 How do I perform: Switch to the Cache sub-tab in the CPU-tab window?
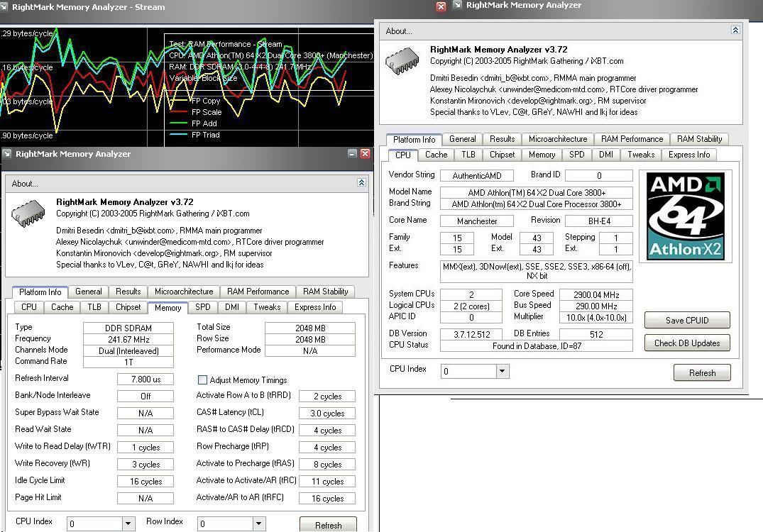pyautogui.click(x=436, y=154)
